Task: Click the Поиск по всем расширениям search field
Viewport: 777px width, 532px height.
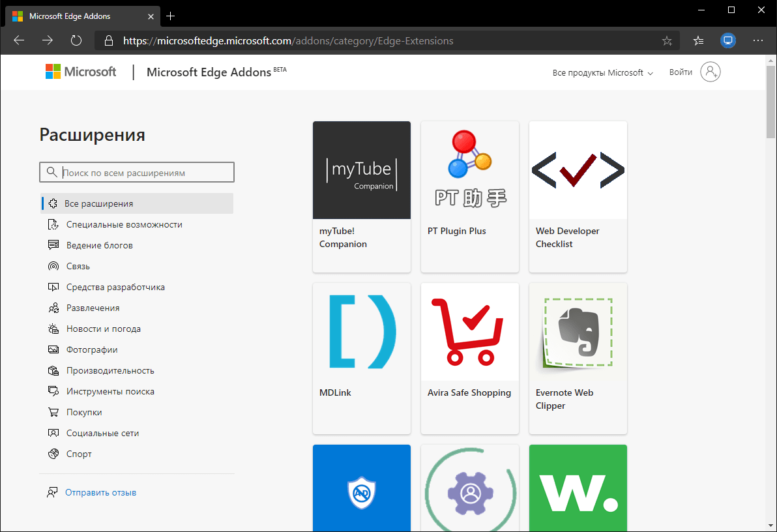Action: (x=137, y=172)
